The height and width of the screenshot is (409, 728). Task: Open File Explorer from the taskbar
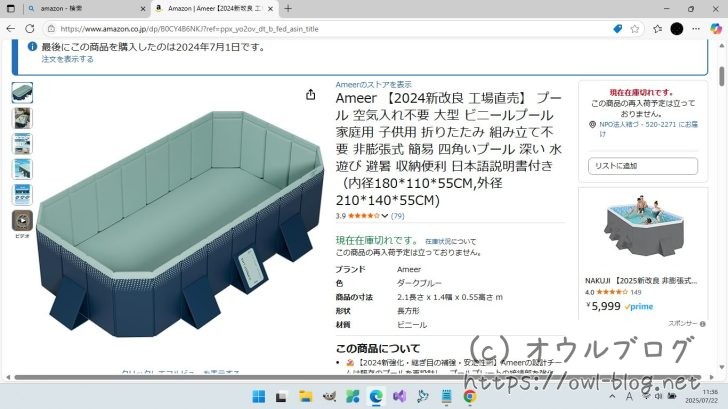tap(306, 396)
